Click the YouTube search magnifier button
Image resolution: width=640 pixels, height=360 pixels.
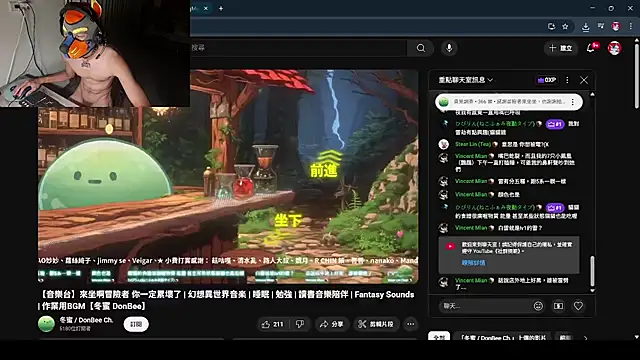420,48
